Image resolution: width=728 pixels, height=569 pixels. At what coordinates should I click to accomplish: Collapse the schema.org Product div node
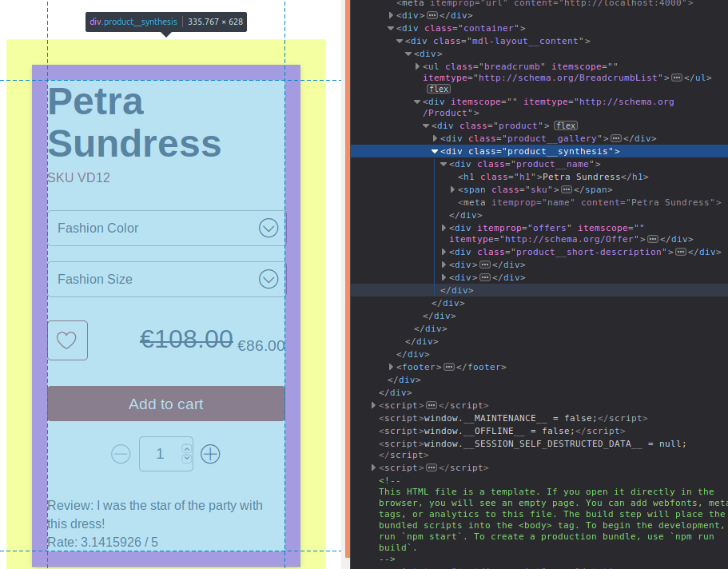(x=417, y=101)
